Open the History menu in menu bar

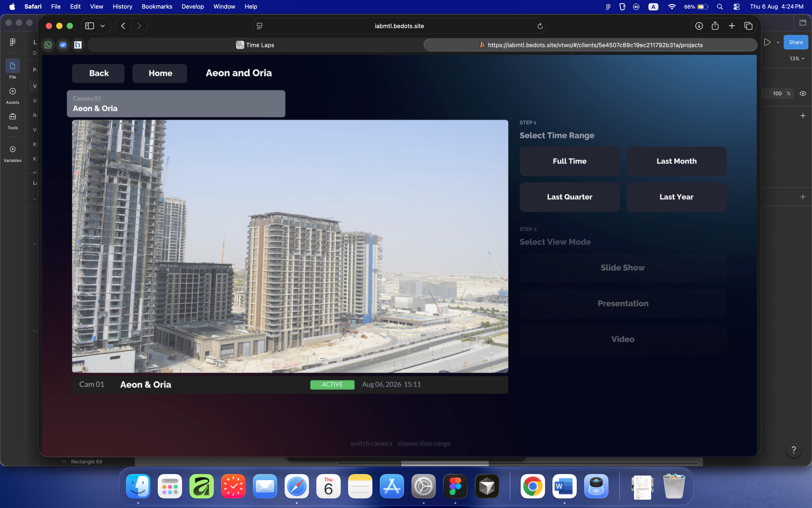coord(123,6)
